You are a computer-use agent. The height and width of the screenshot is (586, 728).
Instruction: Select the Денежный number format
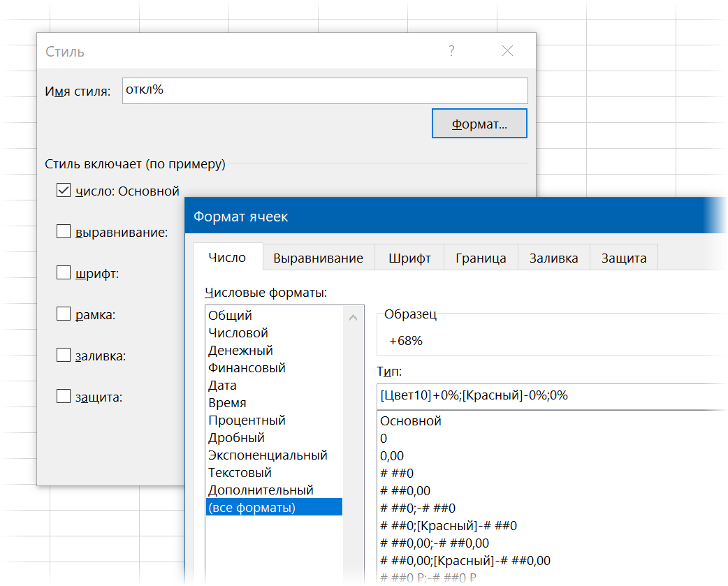point(274,351)
